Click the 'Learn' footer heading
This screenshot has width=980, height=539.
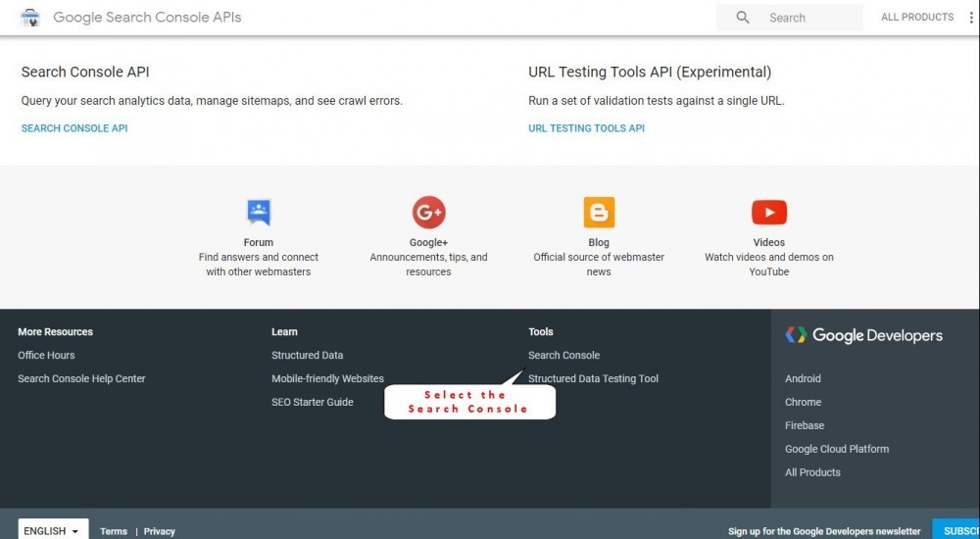(x=284, y=332)
